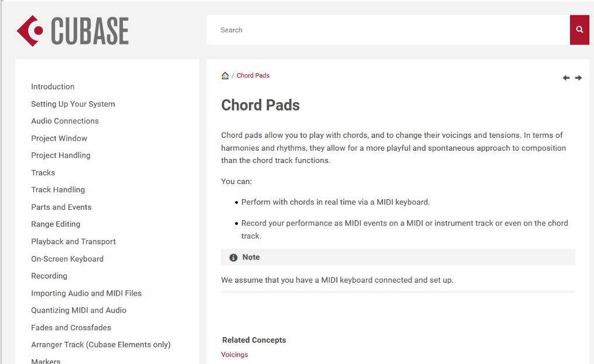
Task: Navigate to next page arrow
Action: [578, 78]
